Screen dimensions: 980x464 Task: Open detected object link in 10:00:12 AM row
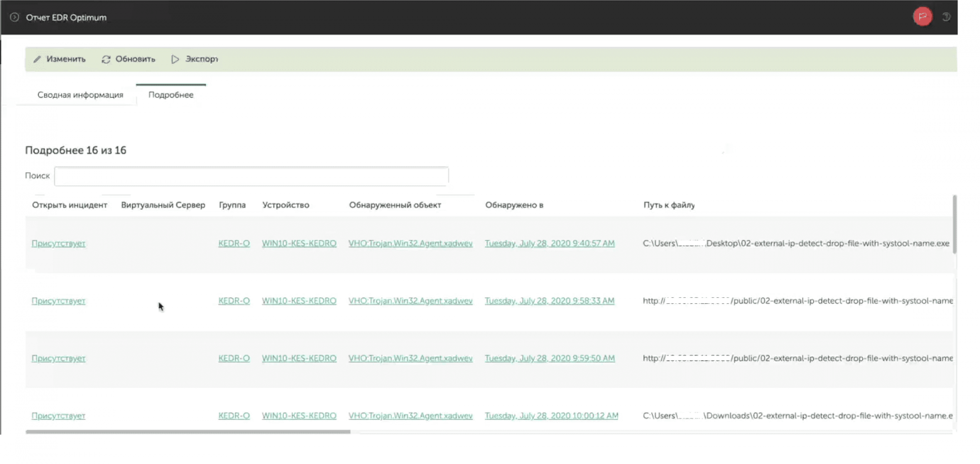[x=411, y=415]
